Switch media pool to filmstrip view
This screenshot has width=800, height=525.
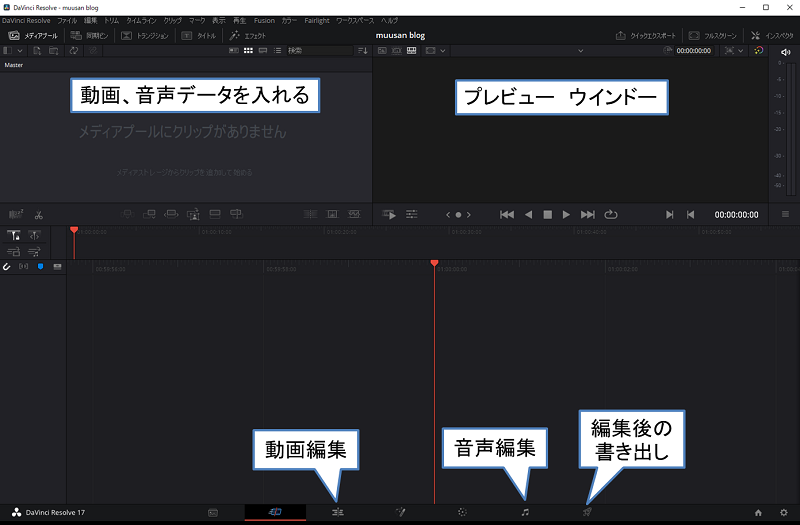[263, 51]
